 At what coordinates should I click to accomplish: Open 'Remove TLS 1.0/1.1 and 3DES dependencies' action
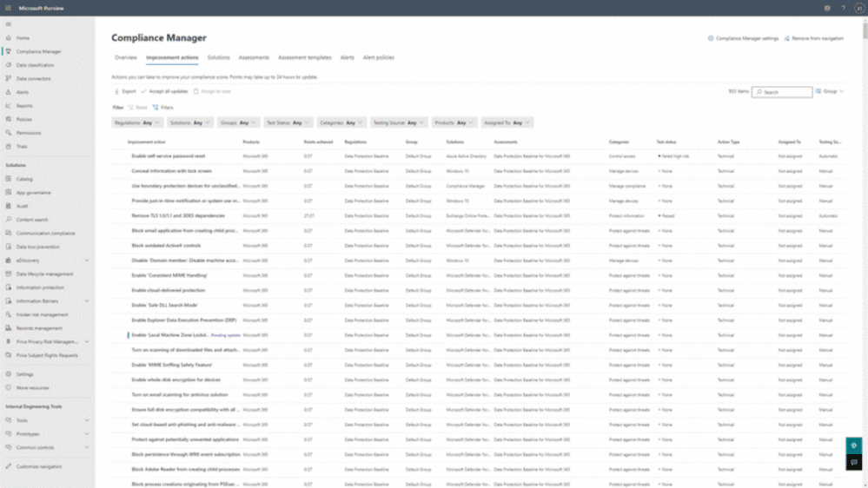click(x=178, y=216)
